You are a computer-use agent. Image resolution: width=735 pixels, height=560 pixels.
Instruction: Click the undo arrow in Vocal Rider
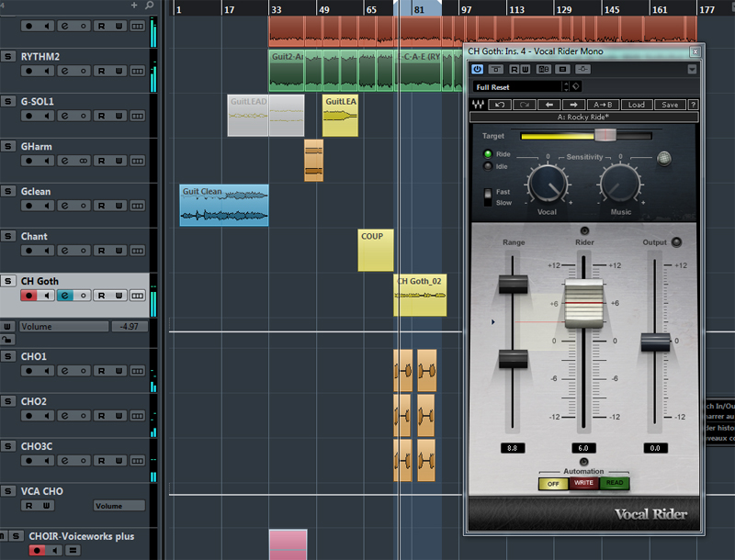(500, 104)
